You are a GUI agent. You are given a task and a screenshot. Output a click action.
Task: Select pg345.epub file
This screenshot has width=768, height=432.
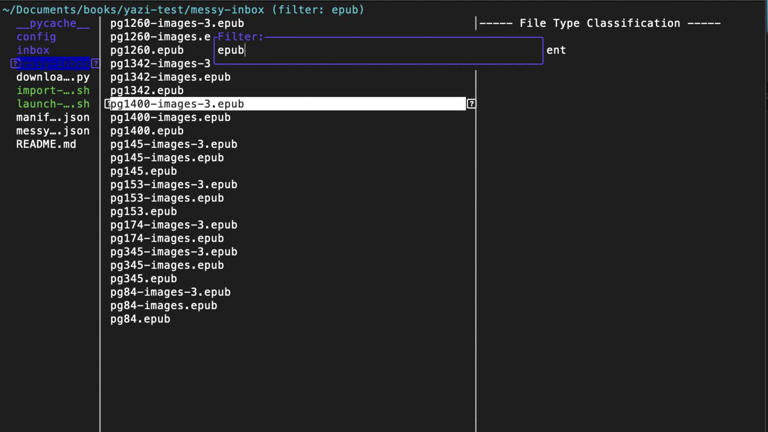(x=143, y=279)
